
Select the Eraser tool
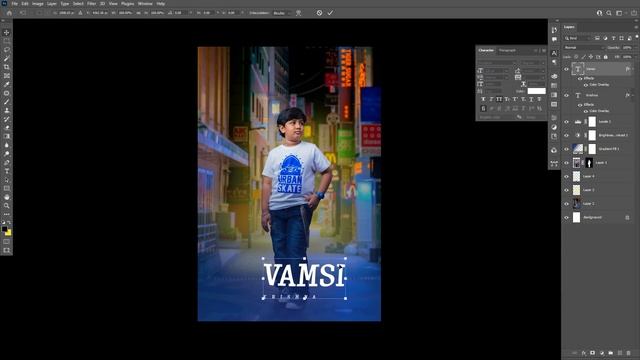tap(7, 128)
